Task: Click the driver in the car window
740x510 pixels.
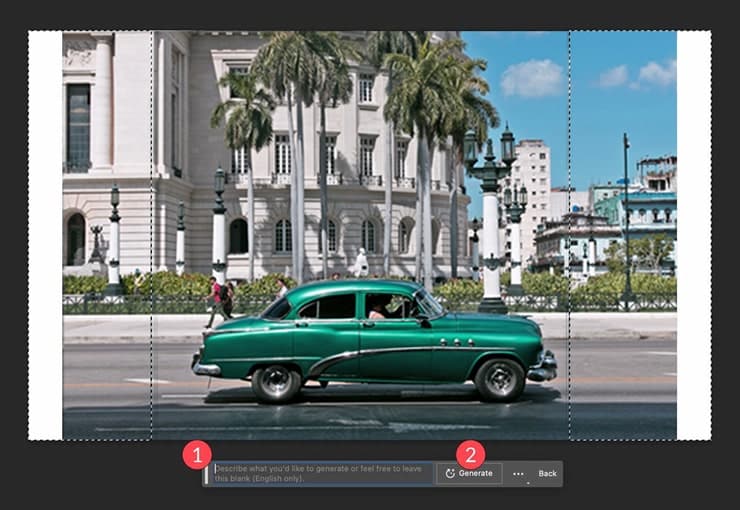Action: click(379, 311)
